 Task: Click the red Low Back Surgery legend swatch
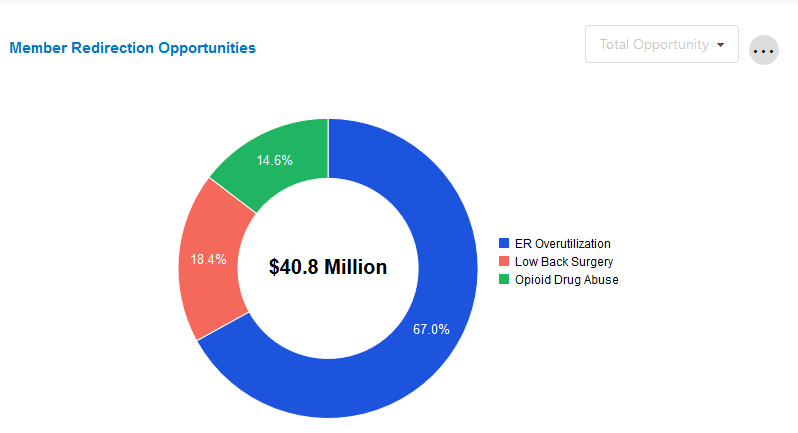point(504,261)
